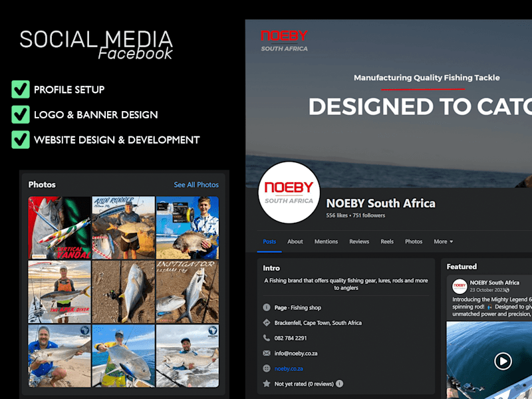Open the fish on sand with reel photo
532x399 pixels.
click(x=124, y=292)
